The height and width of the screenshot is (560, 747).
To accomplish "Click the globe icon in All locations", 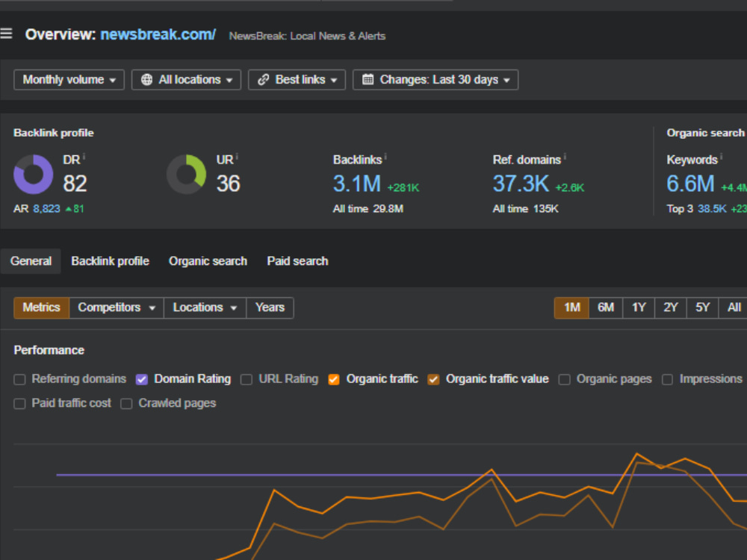I will point(146,80).
